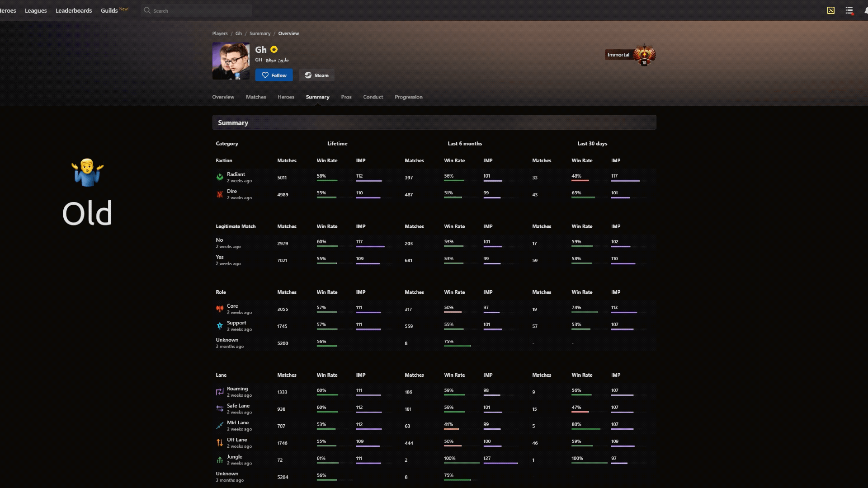This screenshot has height=488, width=868.
Task: Switch to the Matches tab
Action: [256, 97]
